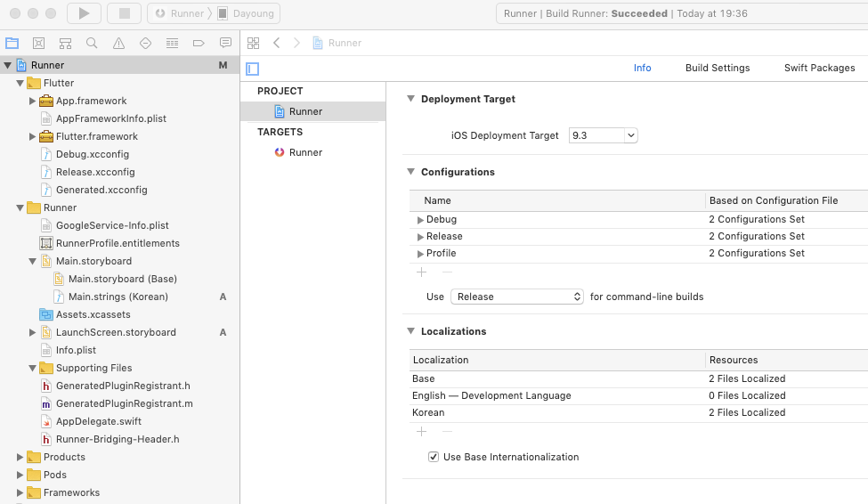Open RunnerProfile.entitlements file
This screenshot has width=868, height=504.
(118, 243)
